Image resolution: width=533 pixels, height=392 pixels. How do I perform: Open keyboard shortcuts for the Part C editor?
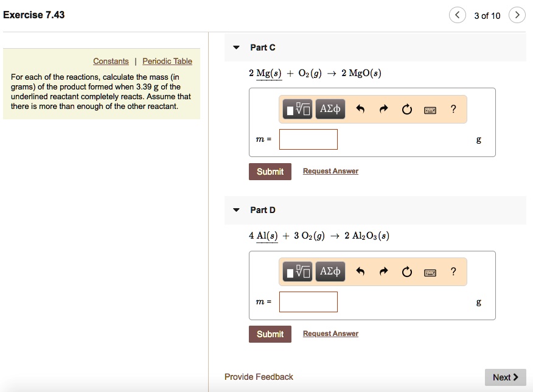tap(430, 109)
